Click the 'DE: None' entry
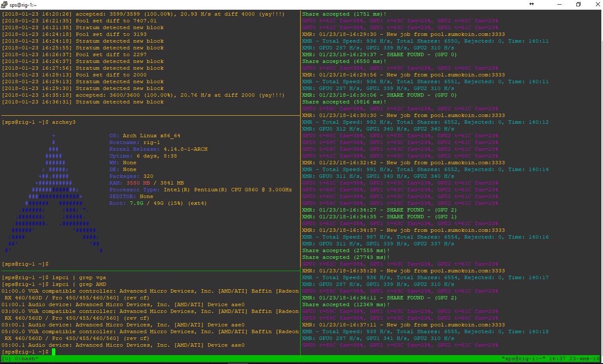The height and width of the screenshot is (364, 603). pos(123,169)
